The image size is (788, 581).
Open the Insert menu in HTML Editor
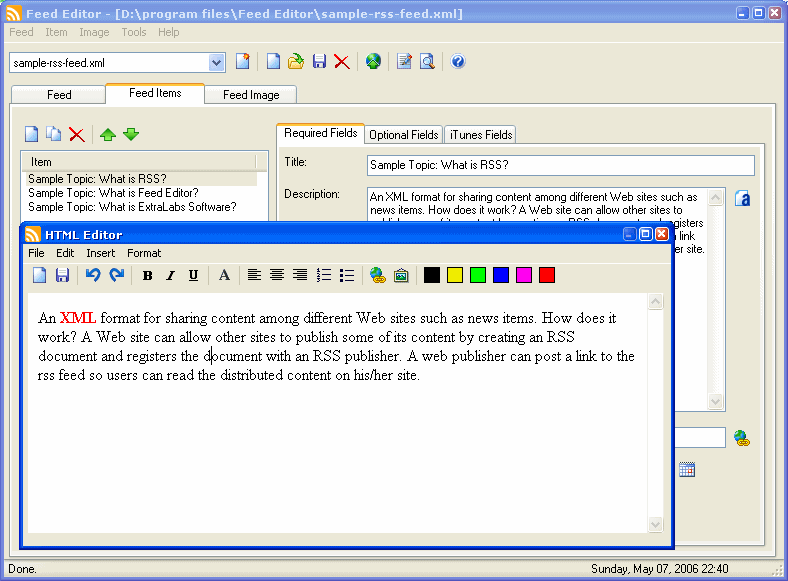[100, 253]
